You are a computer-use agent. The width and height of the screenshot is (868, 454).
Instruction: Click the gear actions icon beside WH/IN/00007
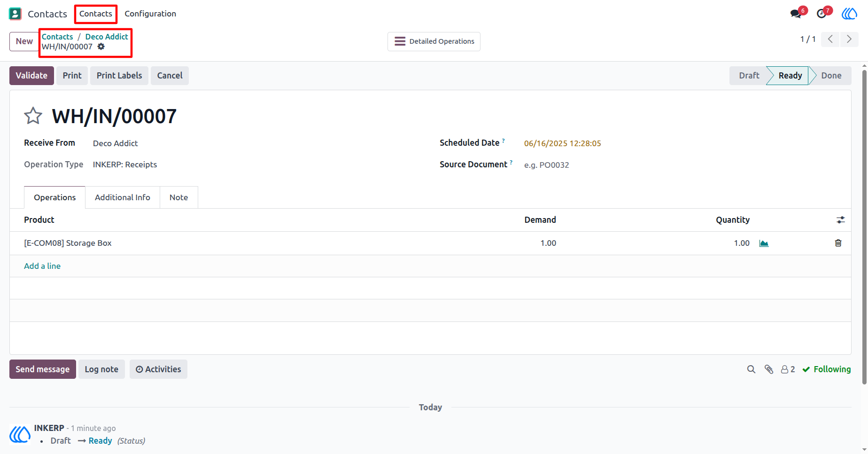pos(101,47)
